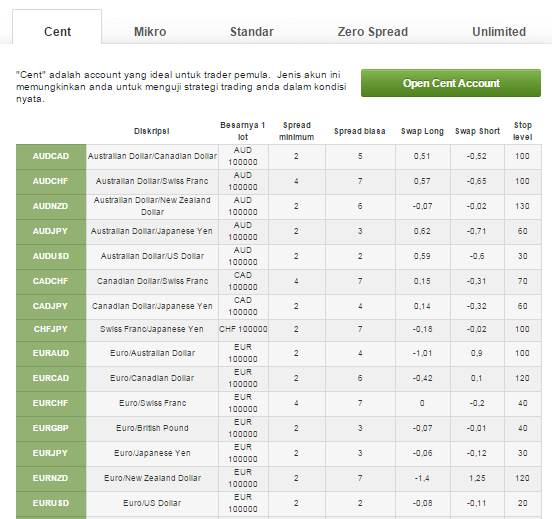The image size is (552, 519).
Task: Select the EURAUD symbol cell
Action: (51, 353)
